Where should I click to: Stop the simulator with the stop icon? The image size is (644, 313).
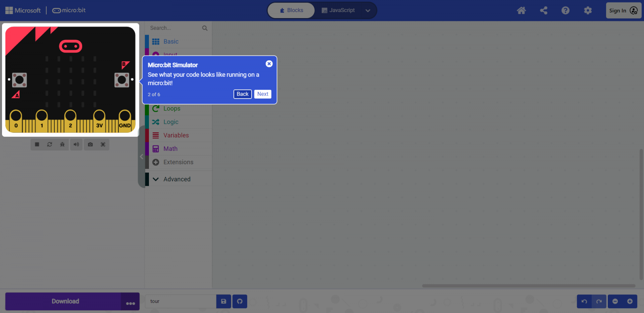pos(37,144)
